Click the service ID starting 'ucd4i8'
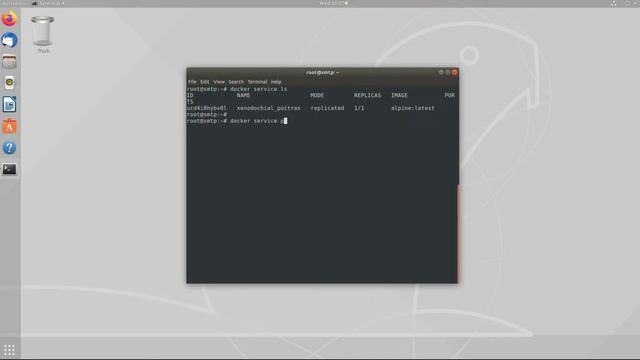 click(207, 108)
